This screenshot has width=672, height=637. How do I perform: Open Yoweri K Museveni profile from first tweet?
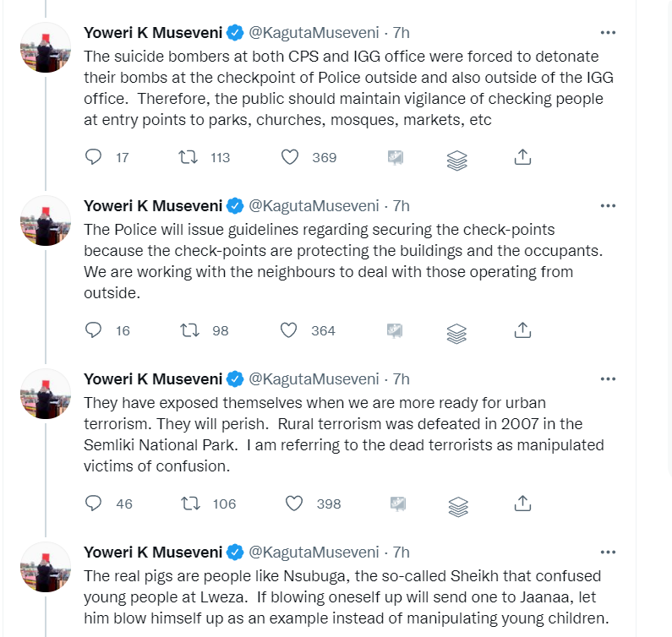(152, 33)
